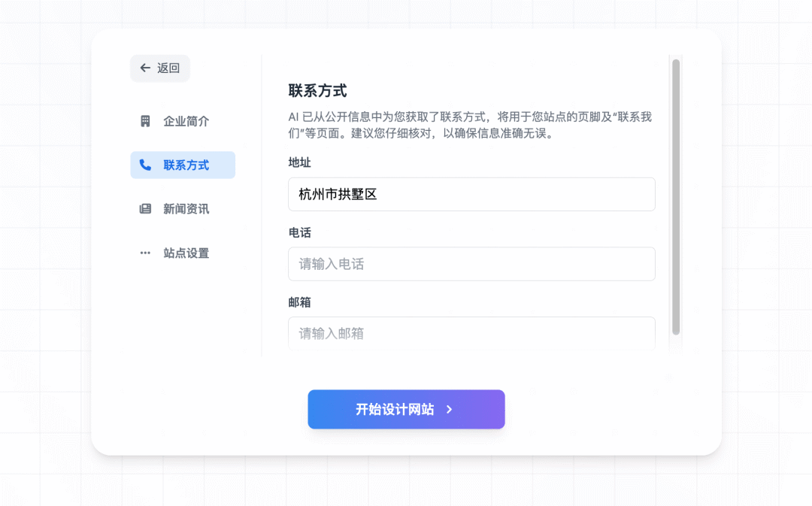Focus the 请输入邮箱 input field
The width and height of the screenshot is (812, 506).
tap(471, 333)
